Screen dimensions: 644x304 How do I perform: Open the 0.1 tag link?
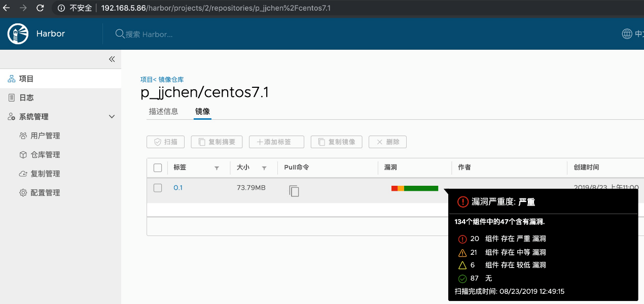(x=178, y=188)
